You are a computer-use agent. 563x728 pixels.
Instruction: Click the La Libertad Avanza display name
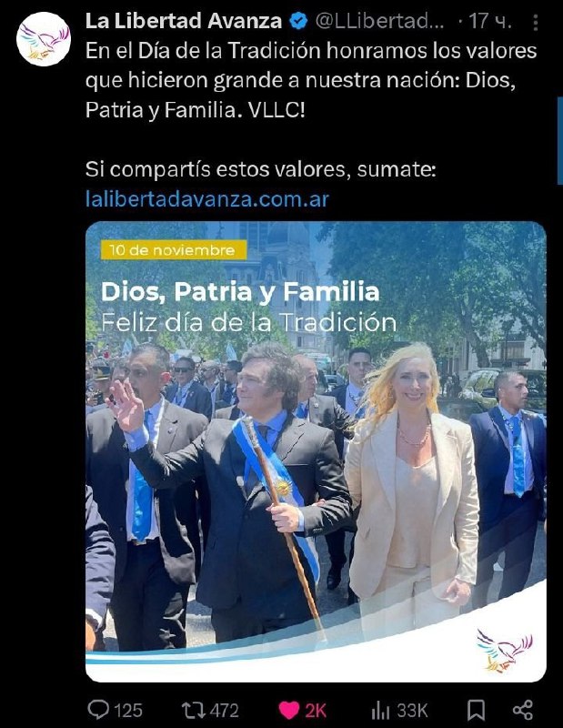point(184,21)
